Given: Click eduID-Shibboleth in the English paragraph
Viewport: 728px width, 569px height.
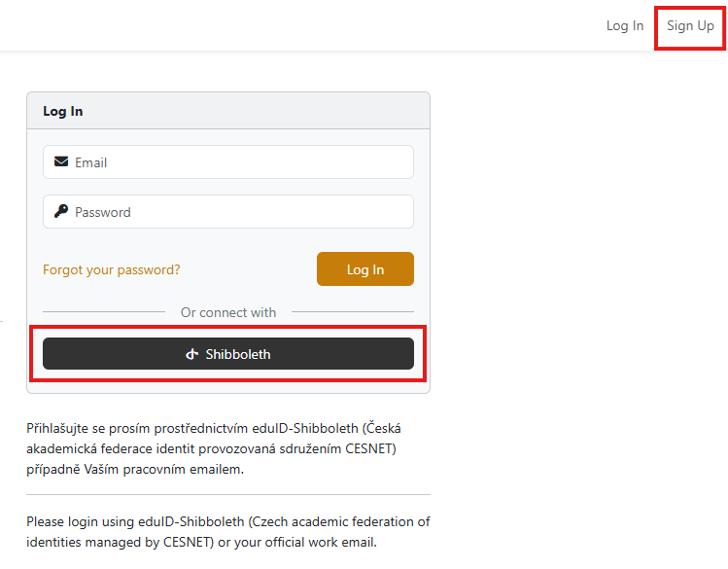Looking at the screenshot, I should pos(191,521).
